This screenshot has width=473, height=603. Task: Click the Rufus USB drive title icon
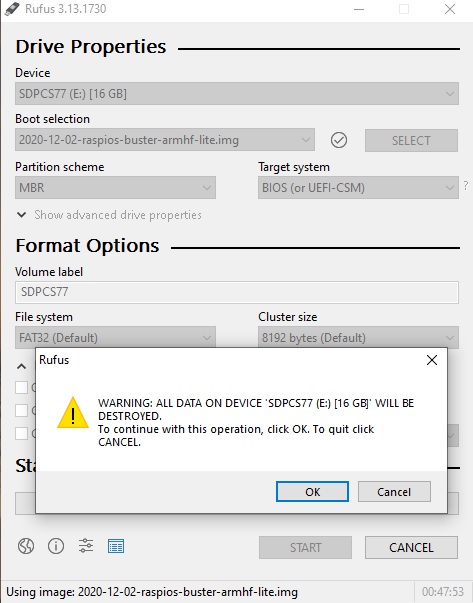point(12,8)
